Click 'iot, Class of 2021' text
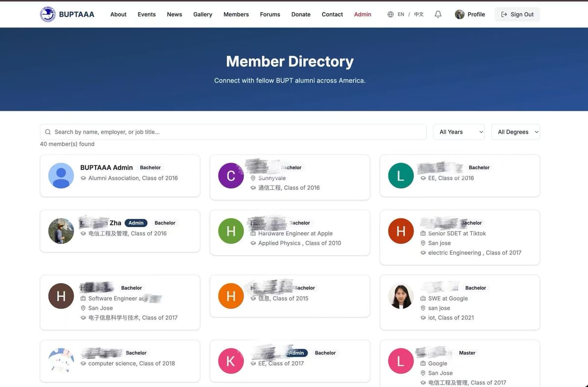Viewport: 588px width, 387px height. coord(451,318)
